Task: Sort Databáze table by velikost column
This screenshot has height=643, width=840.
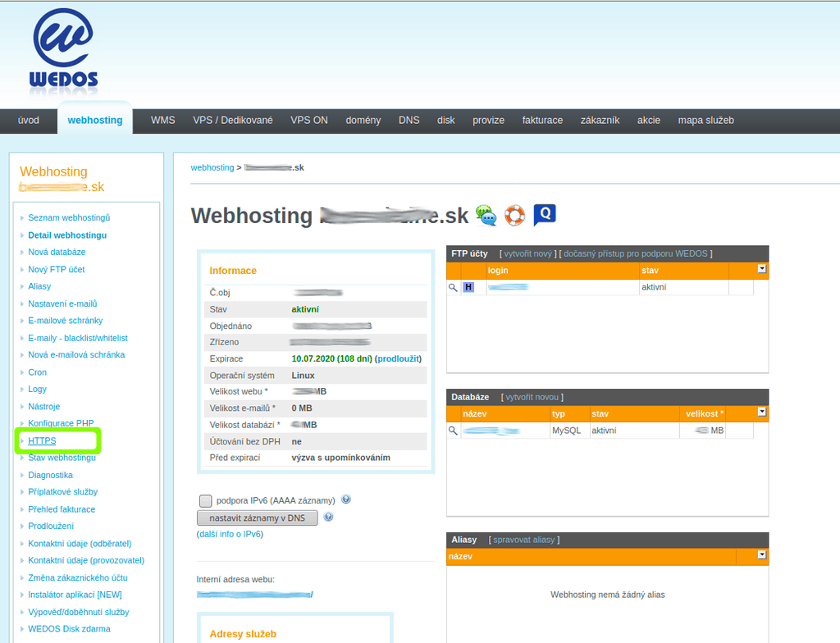Action: click(705, 413)
